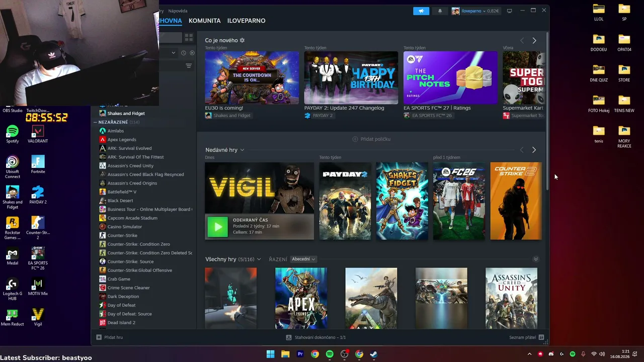Open the ILOVEPARNO profile tab
The height and width of the screenshot is (362, 644).
[247, 21]
